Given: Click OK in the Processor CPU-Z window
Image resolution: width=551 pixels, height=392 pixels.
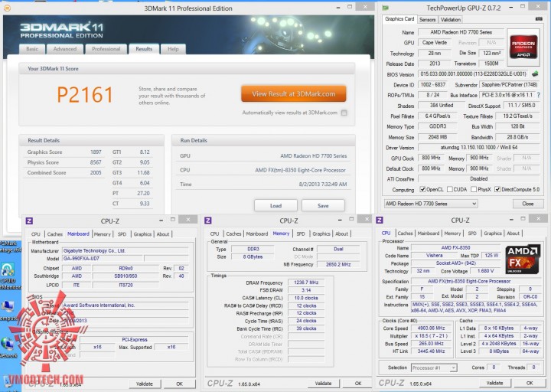Looking at the screenshot, I should coord(530,384).
